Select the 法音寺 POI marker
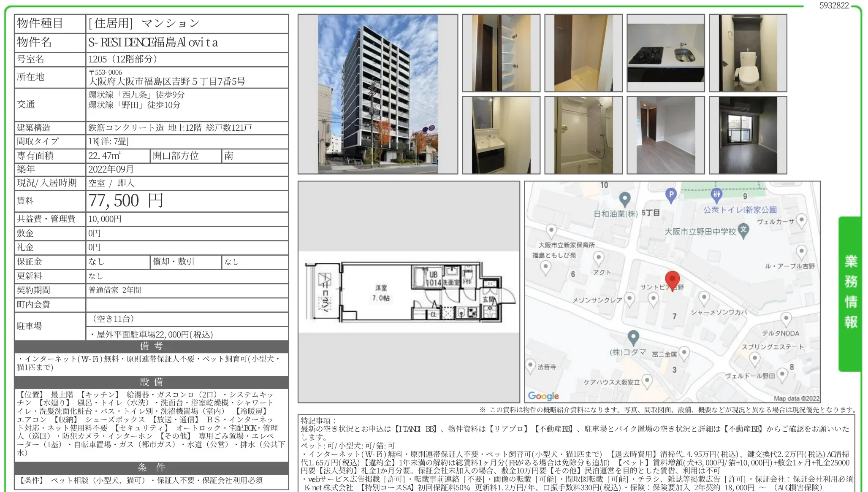 (531, 364)
